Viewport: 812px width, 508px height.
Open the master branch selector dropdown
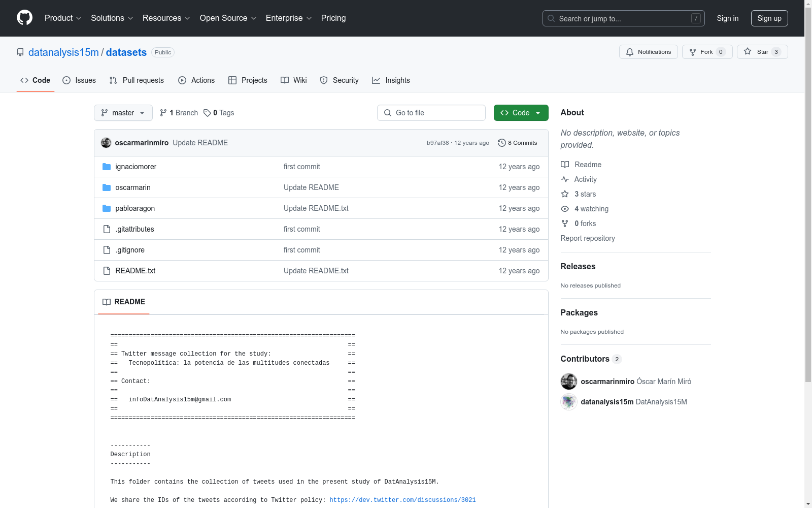point(123,113)
